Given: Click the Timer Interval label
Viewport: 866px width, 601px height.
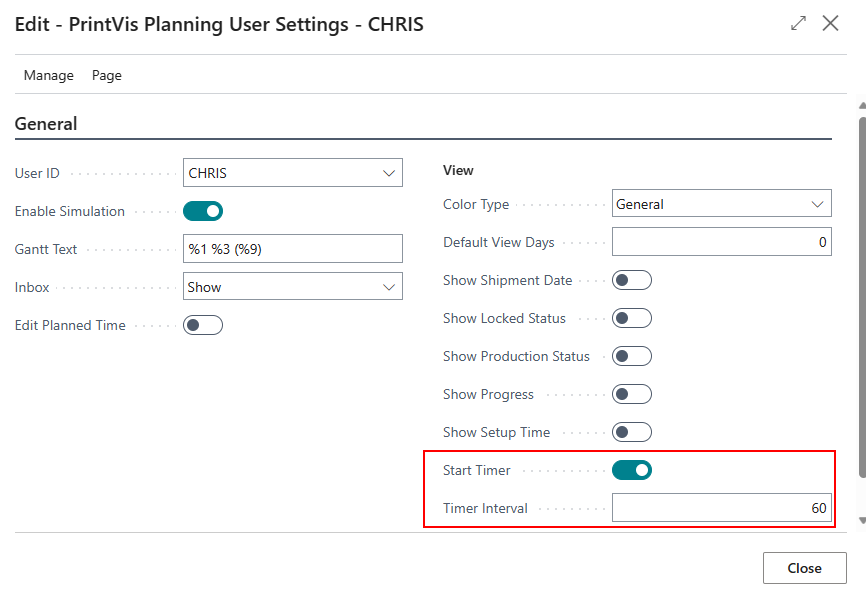Looking at the screenshot, I should pos(485,508).
